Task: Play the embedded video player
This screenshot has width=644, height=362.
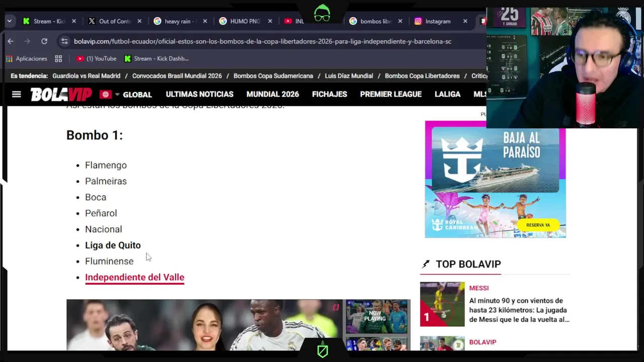Action: coord(203,325)
